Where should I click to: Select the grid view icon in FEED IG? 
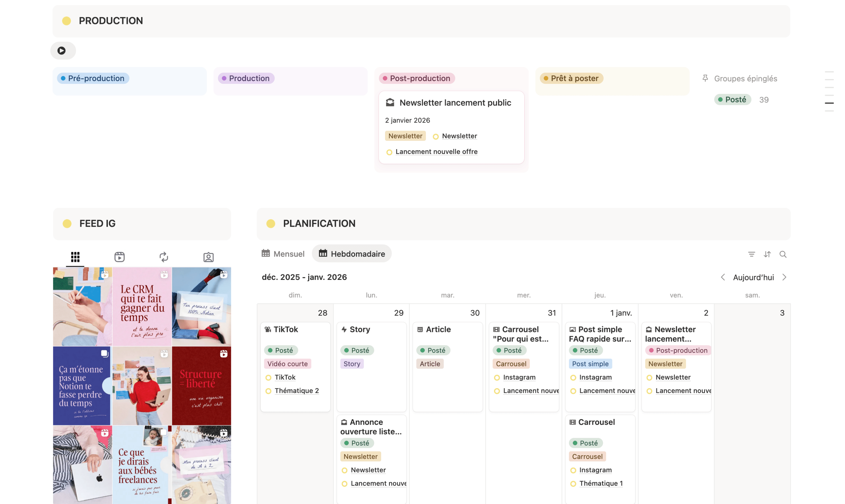[75, 257]
